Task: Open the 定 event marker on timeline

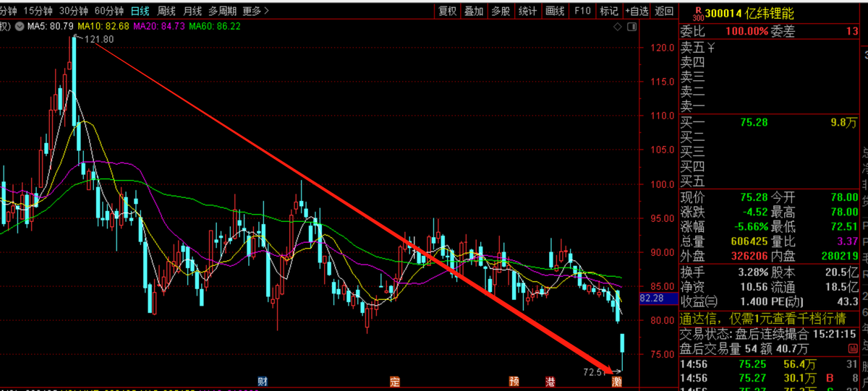Action: [x=394, y=381]
